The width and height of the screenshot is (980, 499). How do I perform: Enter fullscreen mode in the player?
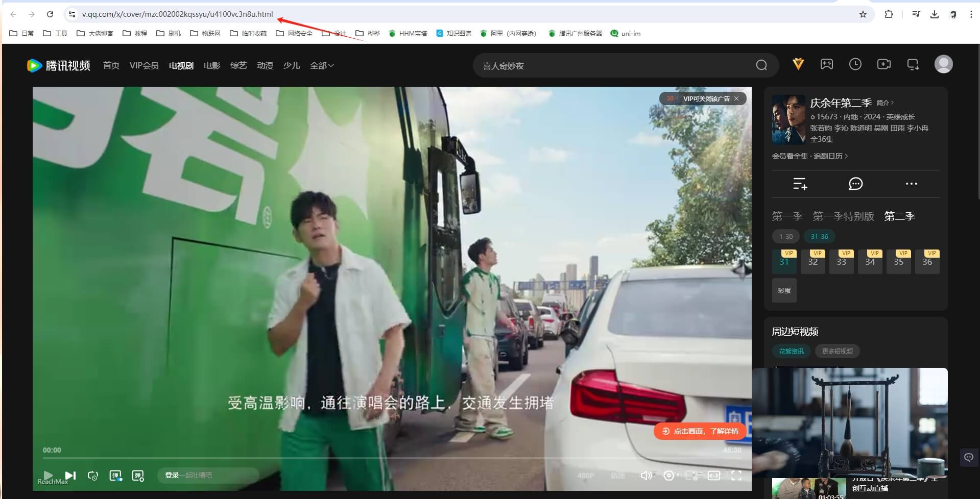736,476
